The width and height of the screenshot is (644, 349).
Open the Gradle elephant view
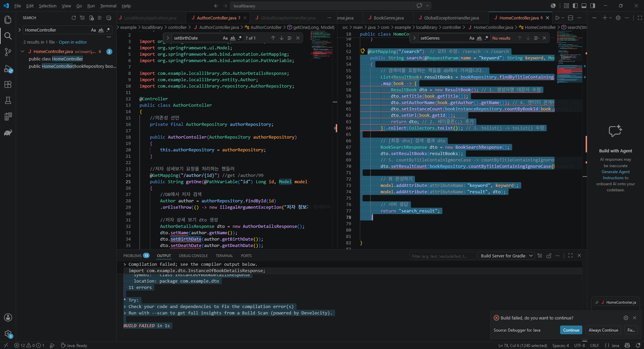point(8,133)
